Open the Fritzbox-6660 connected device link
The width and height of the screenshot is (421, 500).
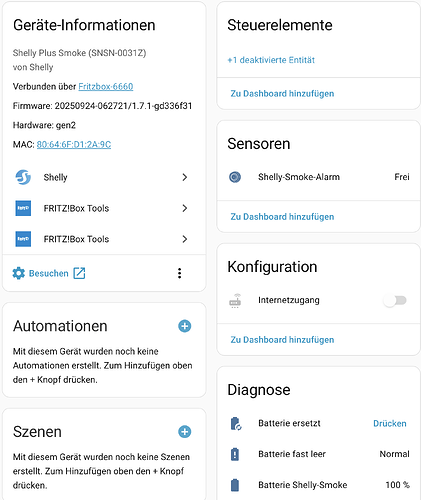pyautogui.click(x=106, y=86)
